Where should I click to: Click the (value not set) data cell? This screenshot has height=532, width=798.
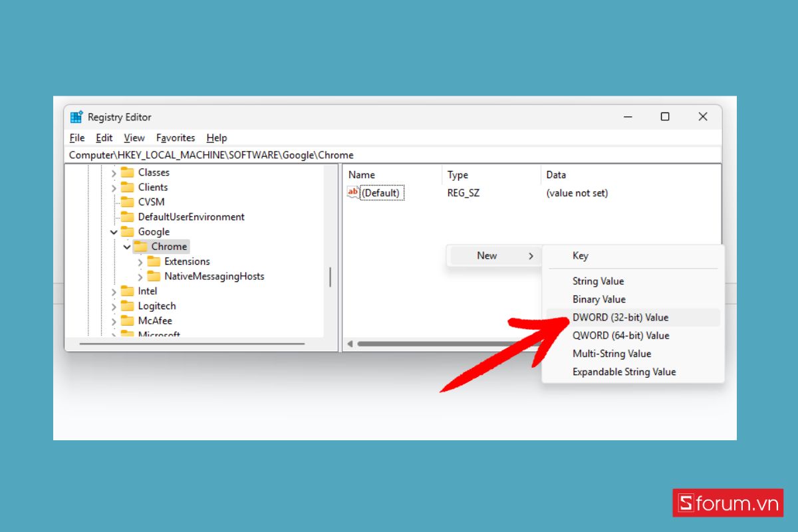577,193
